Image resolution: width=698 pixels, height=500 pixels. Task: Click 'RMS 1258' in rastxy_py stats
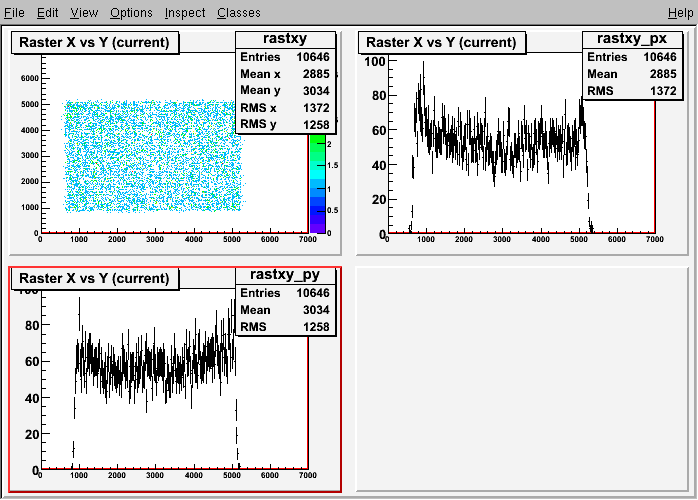pyautogui.click(x=285, y=327)
